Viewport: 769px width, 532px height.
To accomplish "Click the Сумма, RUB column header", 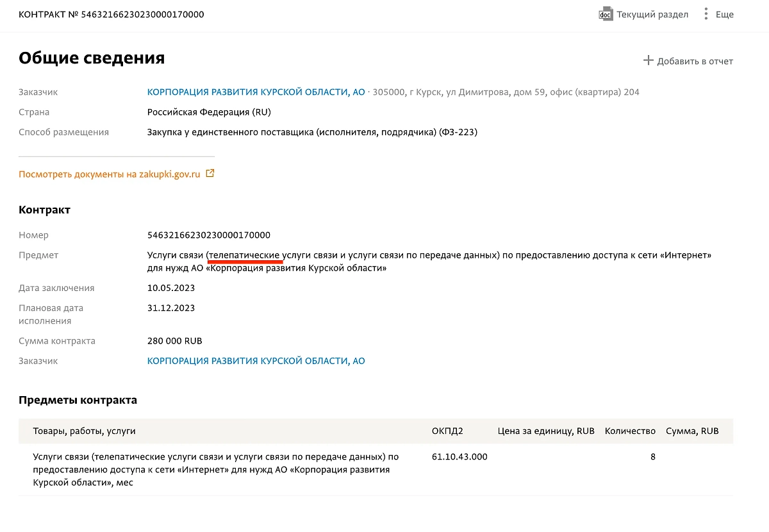I will tap(692, 431).
